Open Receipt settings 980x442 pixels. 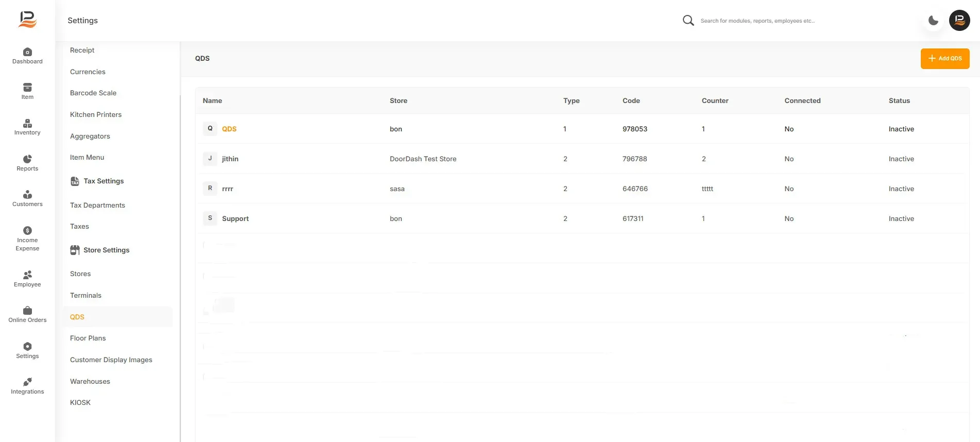[82, 50]
